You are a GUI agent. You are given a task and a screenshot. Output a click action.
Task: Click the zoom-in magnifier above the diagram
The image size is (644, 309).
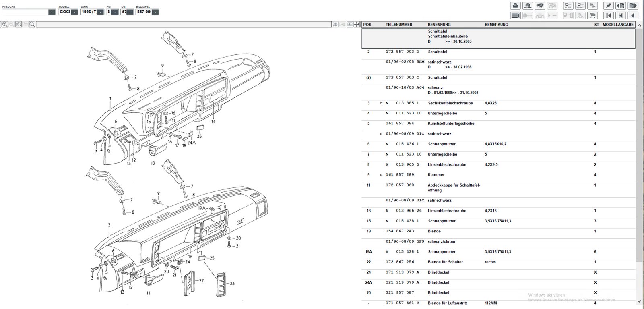4,25
